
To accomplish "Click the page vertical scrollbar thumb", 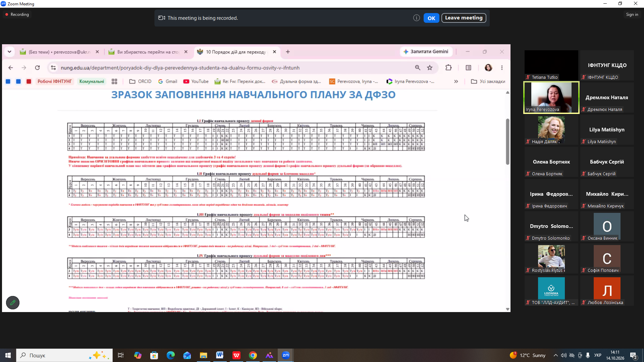I will 507,141.
